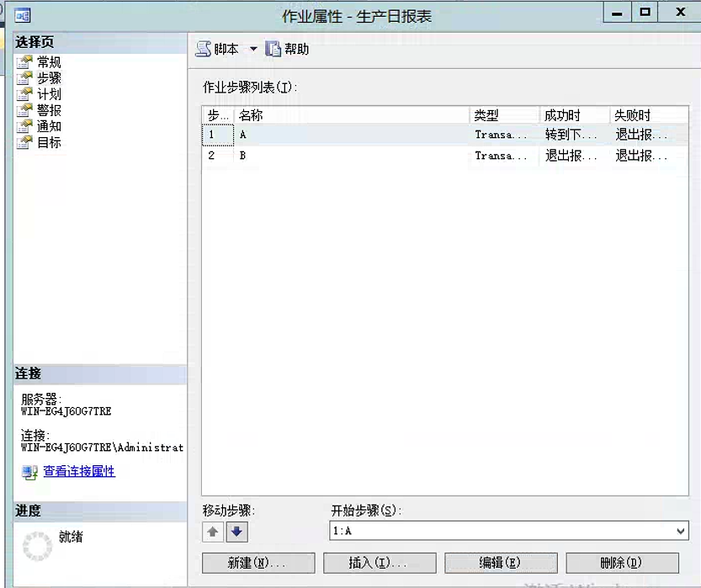Image resolution: width=701 pixels, height=588 pixels.
Task: Expand the 脚本 dropdown arrow
Action: coord(252,50)
